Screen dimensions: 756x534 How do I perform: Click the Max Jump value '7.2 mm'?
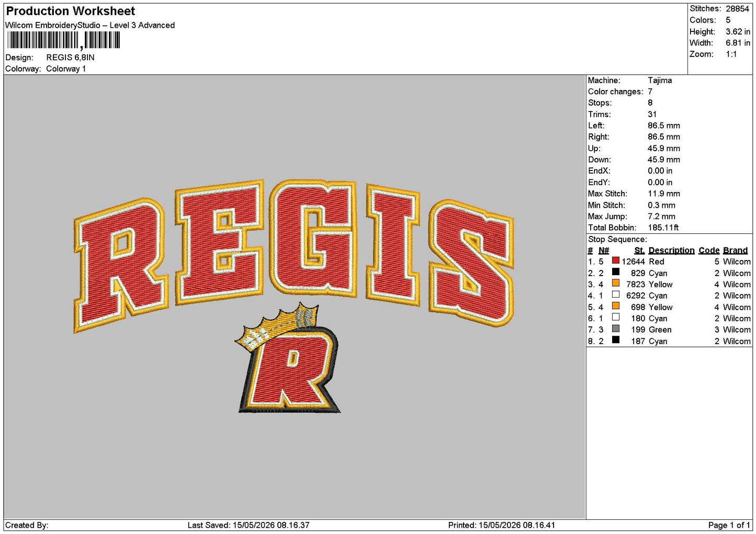[x=661, y=217]
